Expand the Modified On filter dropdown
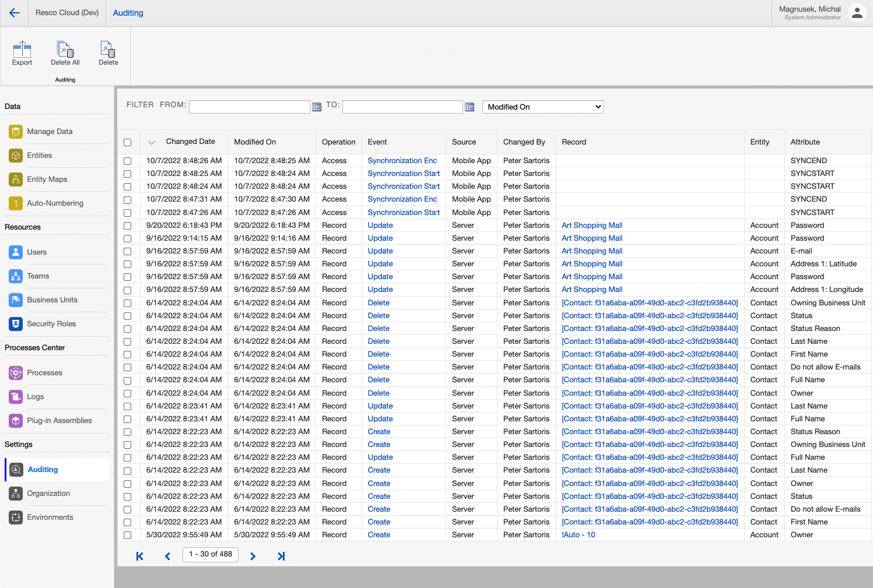Image resolution: width=873 pixels, height=588 pixels. (542, 107)
